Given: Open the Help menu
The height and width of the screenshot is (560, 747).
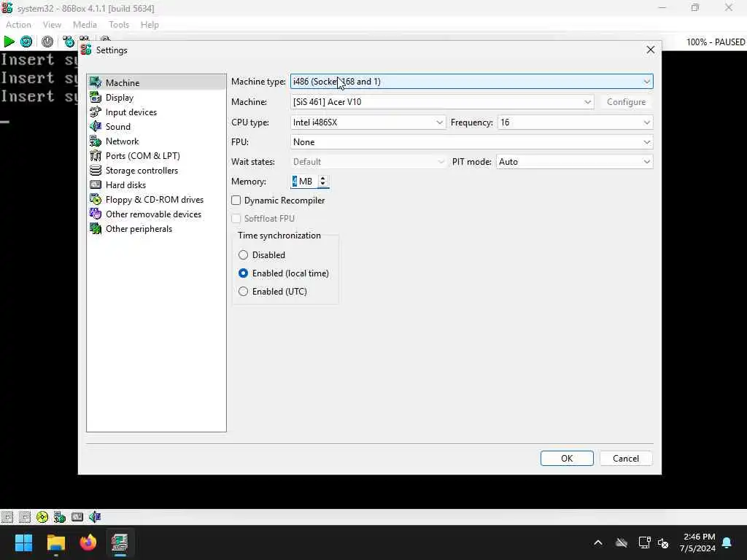Looking at the screenshot, I should click(x=150, y=25).
